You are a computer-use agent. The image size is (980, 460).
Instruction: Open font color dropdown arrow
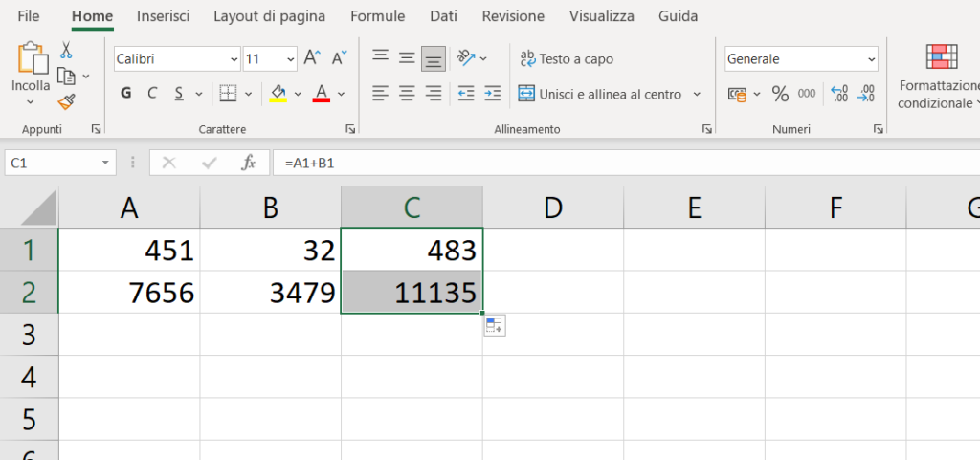click(341, 95)
